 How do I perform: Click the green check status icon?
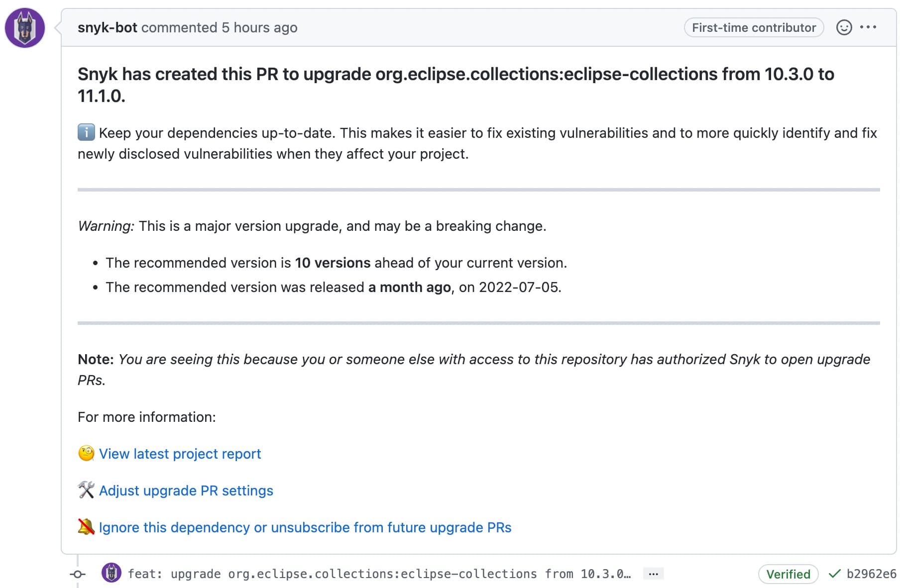pos(834,574)
